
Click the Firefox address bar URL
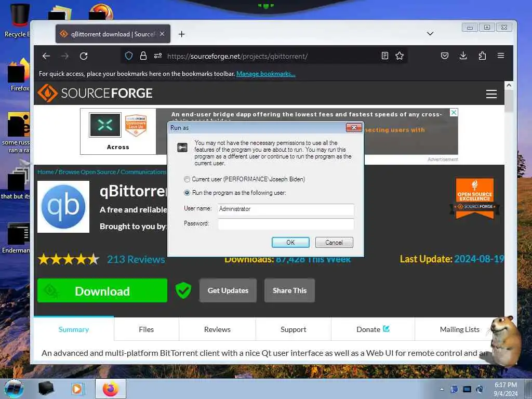click(x=237, y=56)
